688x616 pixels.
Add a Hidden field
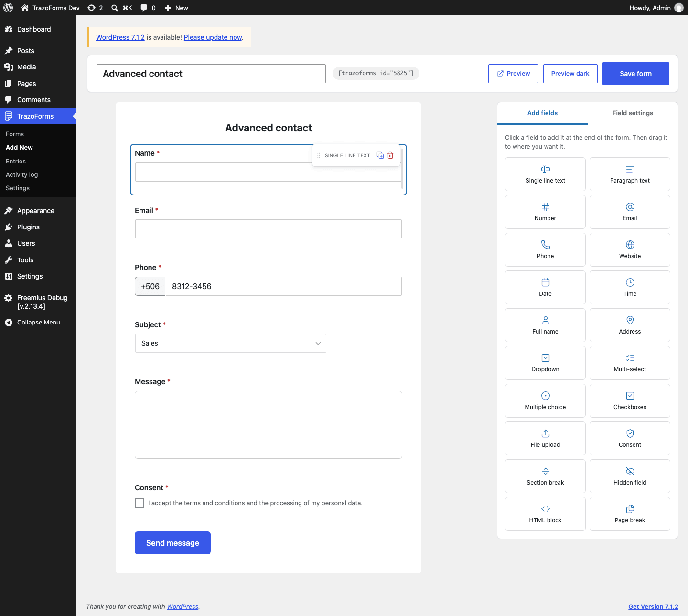click(630, 476)
